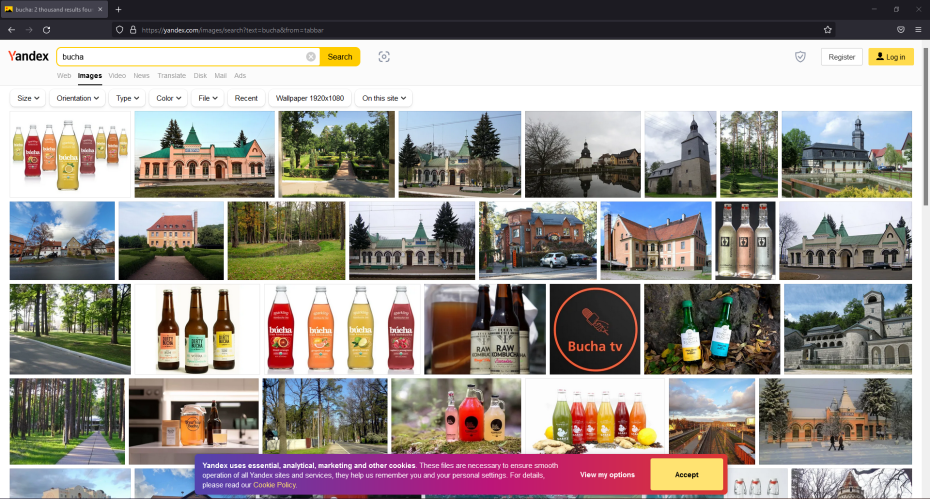930x499 pixels.
Task: Expand the Size filter dropdown
Action: click(x=28, y=98)
